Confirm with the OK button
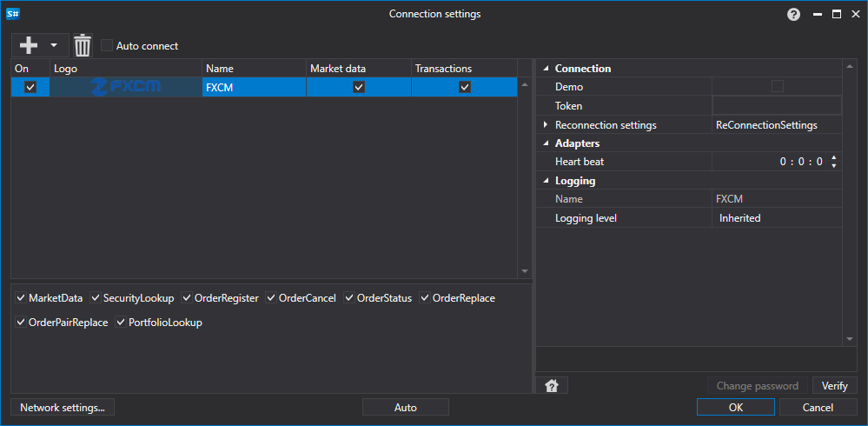The image size is (868, 426). [x=736, y=408]
